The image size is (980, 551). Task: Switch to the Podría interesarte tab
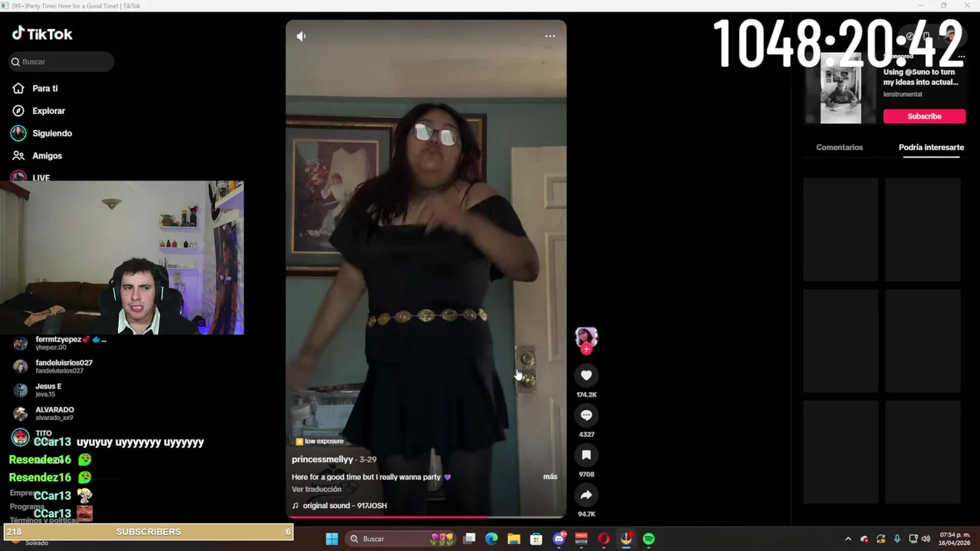(931, 148)
